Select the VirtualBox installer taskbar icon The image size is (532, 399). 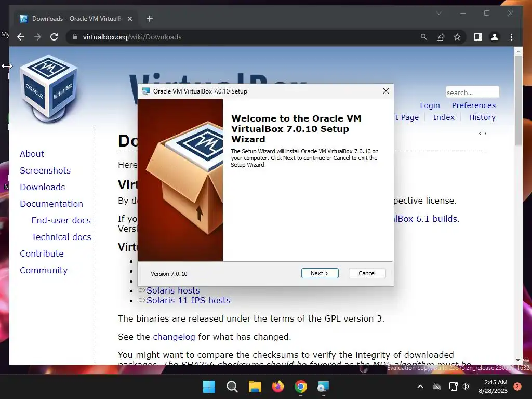323,387
